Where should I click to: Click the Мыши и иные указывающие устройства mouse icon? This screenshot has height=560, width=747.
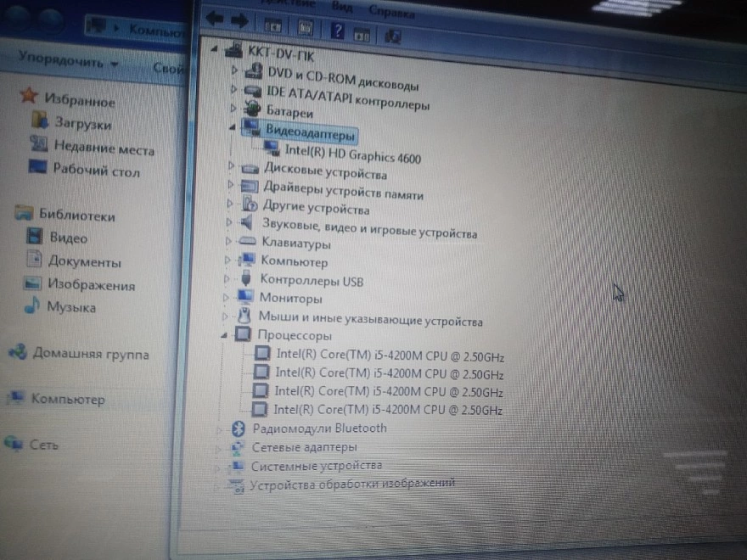pos(244,316)
